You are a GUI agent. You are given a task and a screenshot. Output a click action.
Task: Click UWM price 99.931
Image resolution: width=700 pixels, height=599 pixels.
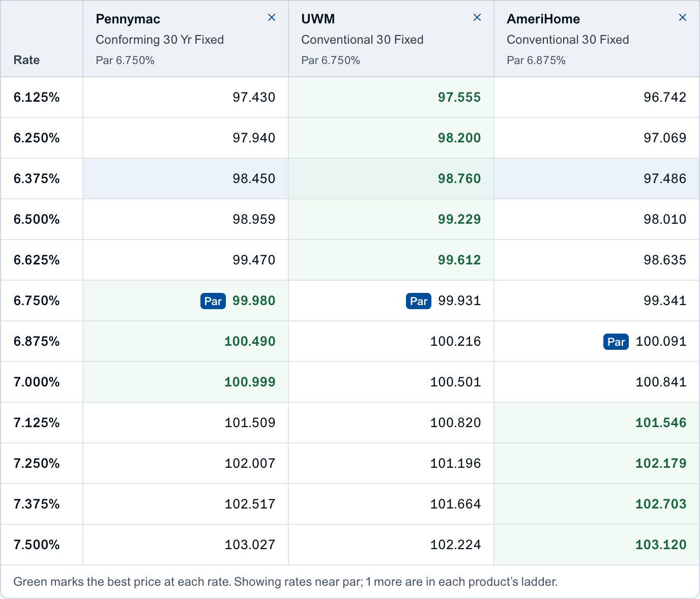459,301
